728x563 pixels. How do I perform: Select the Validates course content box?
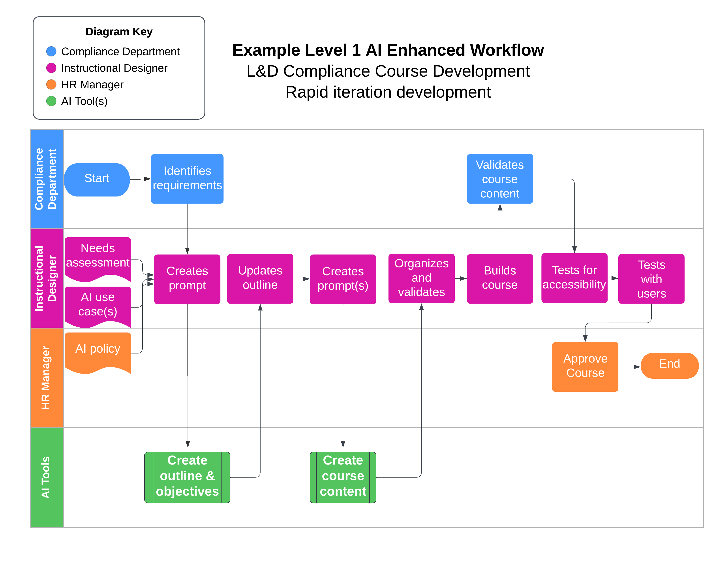coord(500,178)
